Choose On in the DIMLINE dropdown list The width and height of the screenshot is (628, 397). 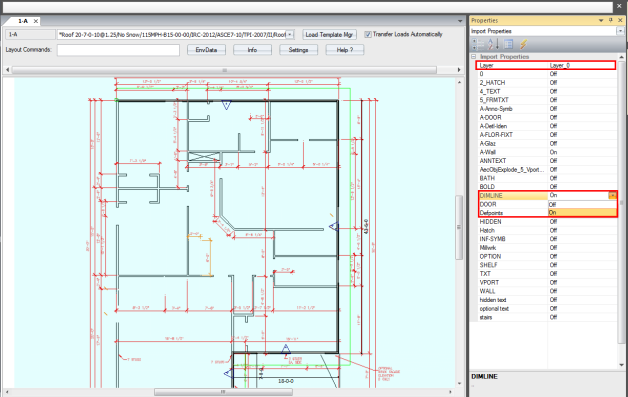click(x=582, y=213)
